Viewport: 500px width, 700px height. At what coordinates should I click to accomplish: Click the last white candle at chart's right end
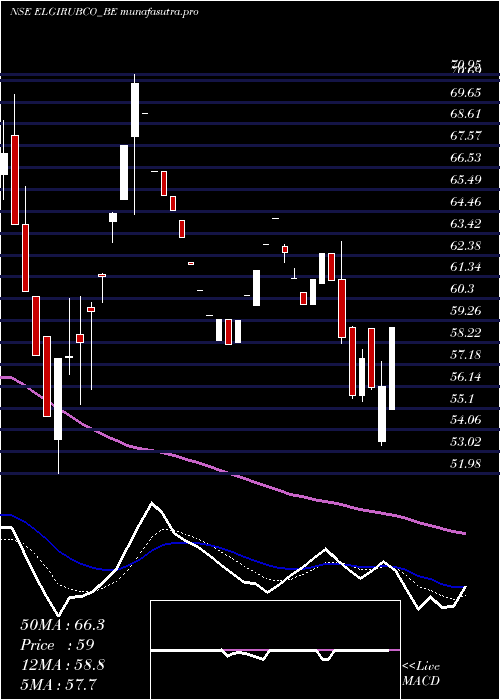point(392,368)
